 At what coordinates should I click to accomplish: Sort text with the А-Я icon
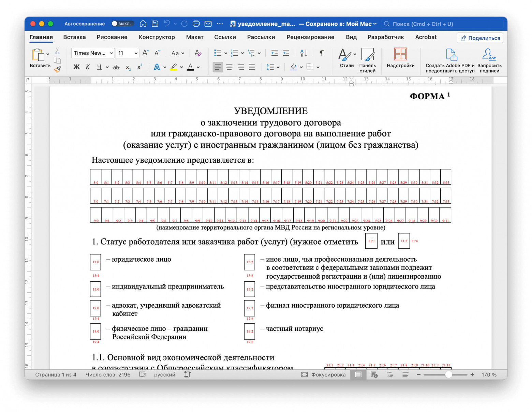(302, 53)
